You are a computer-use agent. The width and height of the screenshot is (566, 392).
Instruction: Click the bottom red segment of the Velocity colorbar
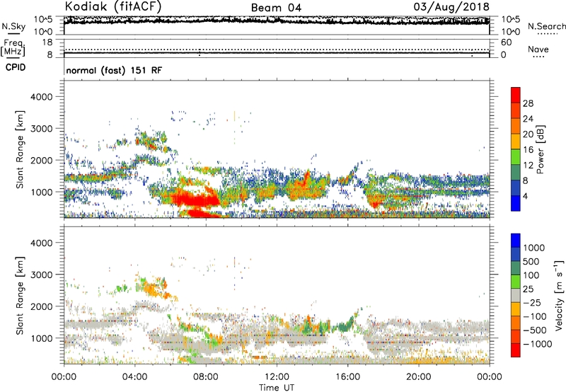(516, 350)
